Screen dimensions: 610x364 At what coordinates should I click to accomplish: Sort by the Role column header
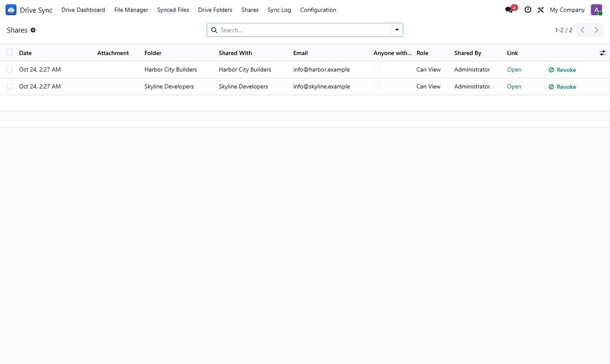422,53
